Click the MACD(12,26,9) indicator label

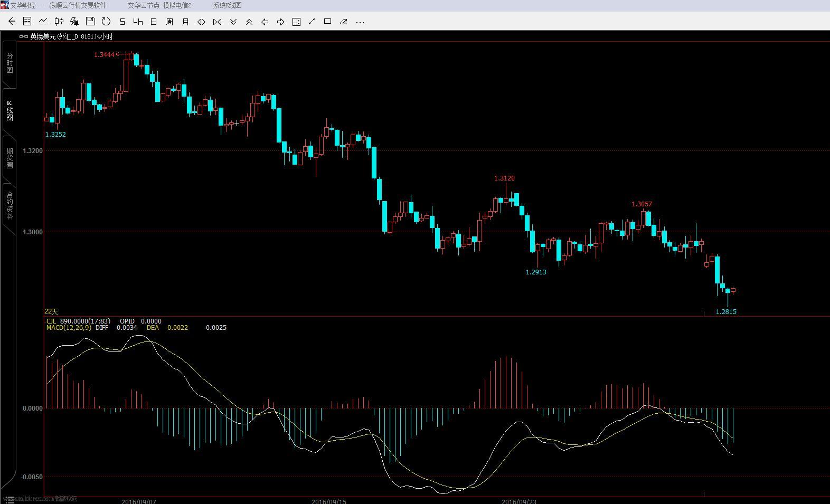click(x=69, y=328)
